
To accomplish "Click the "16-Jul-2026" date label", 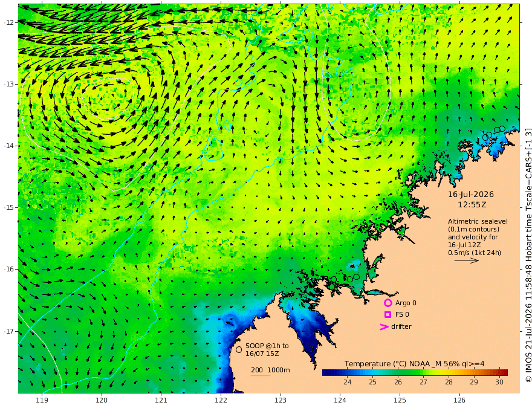I will [471, 195].
